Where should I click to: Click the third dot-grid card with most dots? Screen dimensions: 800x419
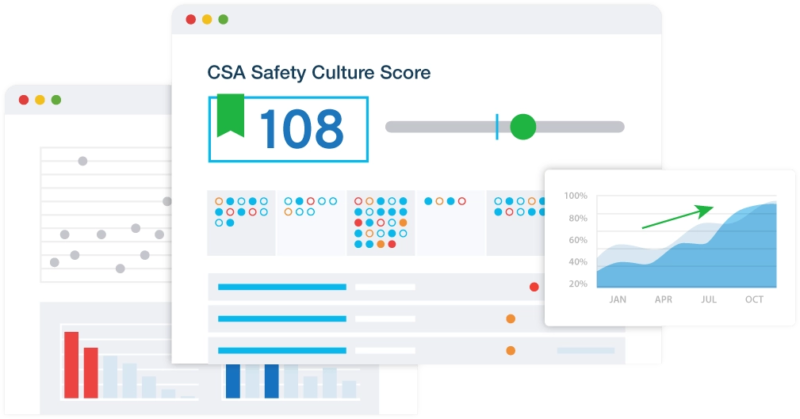pyautogui.click(x=381, y=223)
